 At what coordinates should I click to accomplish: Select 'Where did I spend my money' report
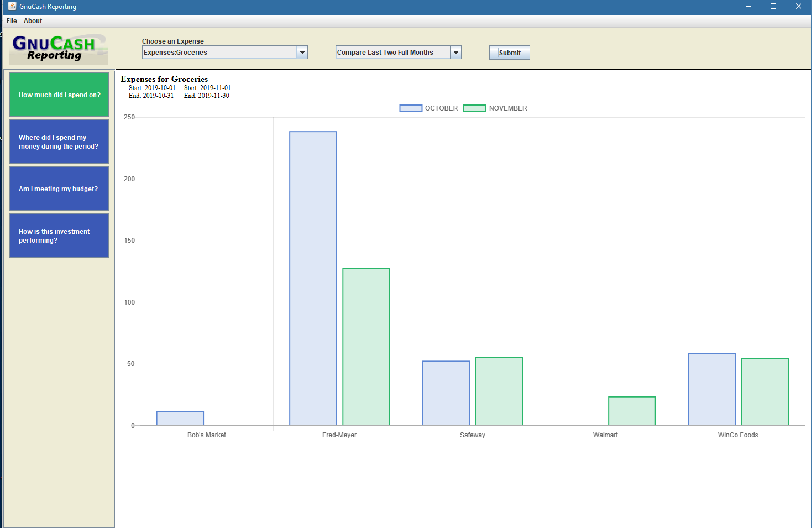point(59,142)
